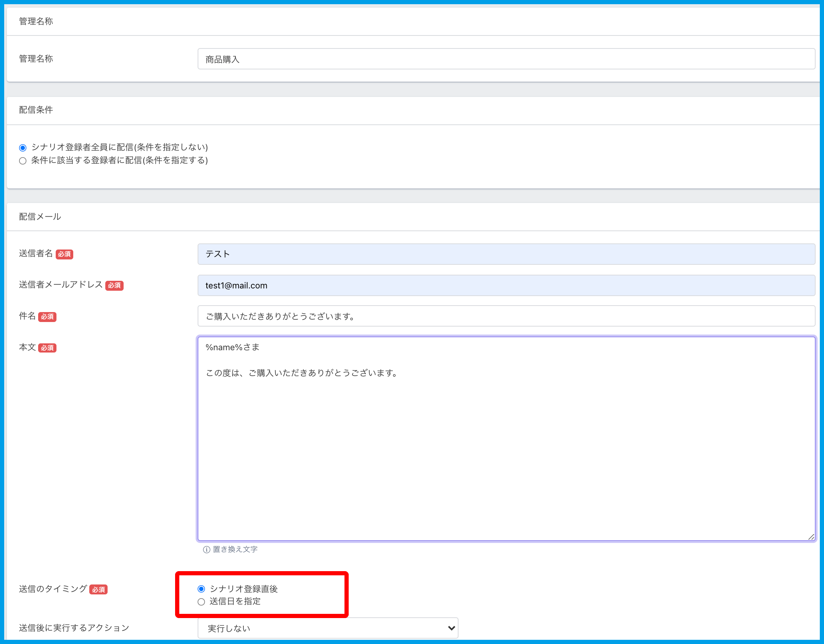Click the 送信者名 field containing テスト
This screenshot has width=824, height=644.
[506, 254]
